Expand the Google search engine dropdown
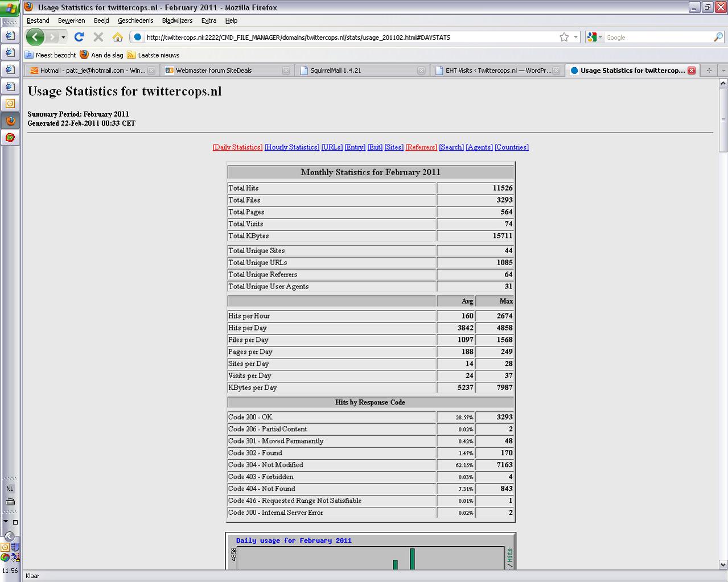The width and height of the screenshot is (728, 582). coord(594,37)
